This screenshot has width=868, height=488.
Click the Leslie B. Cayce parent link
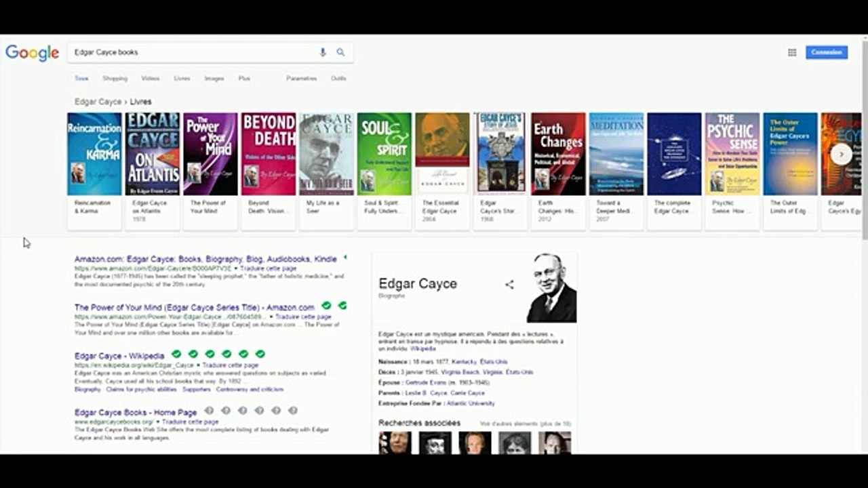(x=425, y=393)
